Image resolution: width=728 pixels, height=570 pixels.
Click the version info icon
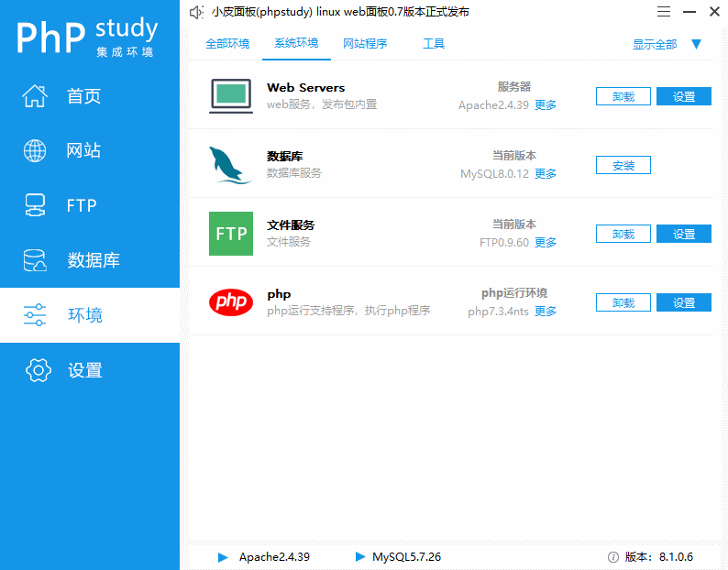(x=612, y=557)
